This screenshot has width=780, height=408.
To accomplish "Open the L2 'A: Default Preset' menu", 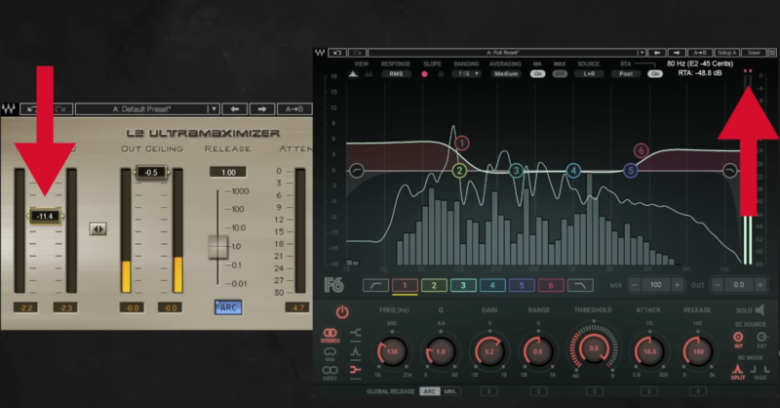I will pos(141,109).
